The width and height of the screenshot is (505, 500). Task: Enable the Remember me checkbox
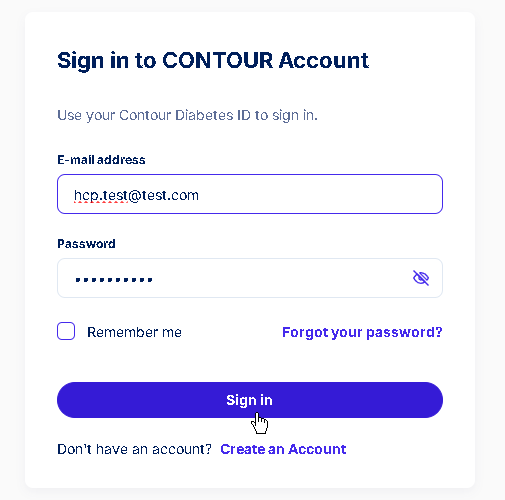66,331
